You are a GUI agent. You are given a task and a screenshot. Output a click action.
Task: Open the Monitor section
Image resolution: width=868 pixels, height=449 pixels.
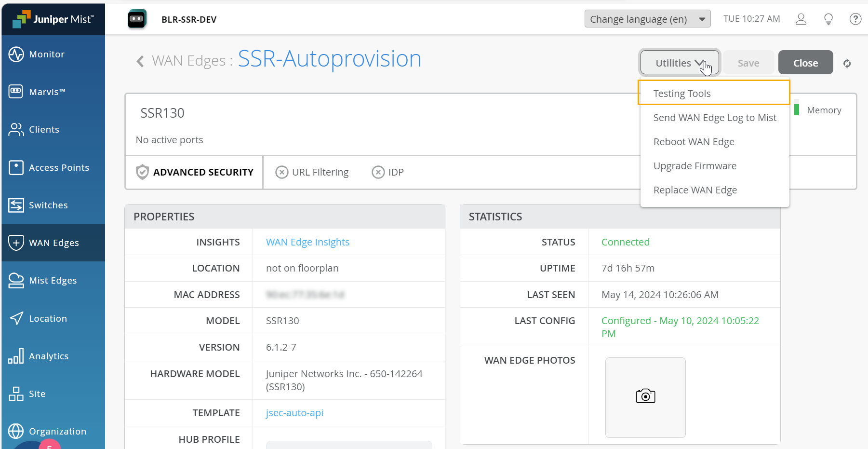click(x=53, y=54)
